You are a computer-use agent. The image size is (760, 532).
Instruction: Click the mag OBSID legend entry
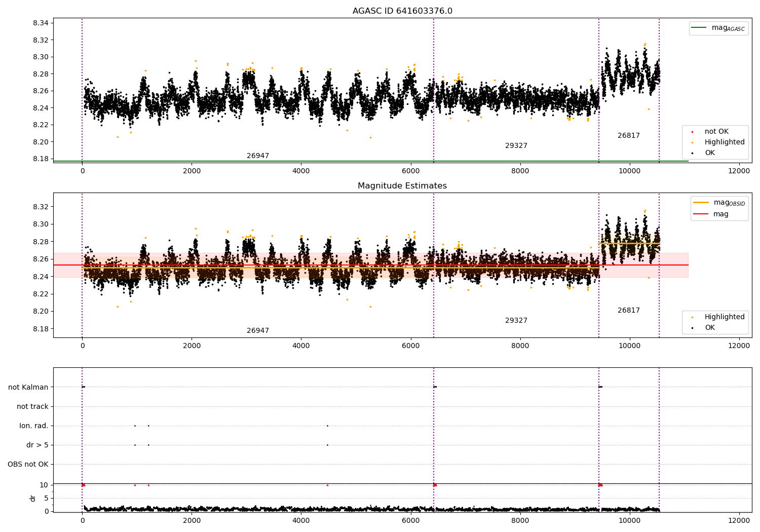click(719, 203)
